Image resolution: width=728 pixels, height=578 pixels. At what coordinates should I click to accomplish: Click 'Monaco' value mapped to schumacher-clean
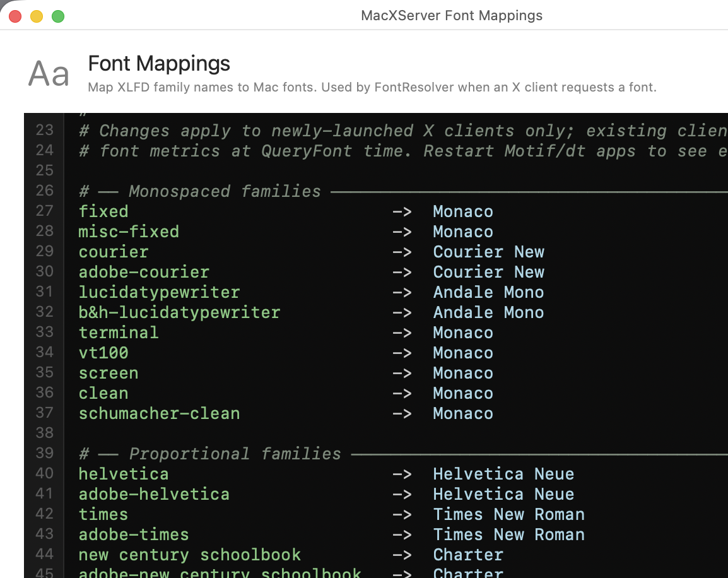point(463,413)
